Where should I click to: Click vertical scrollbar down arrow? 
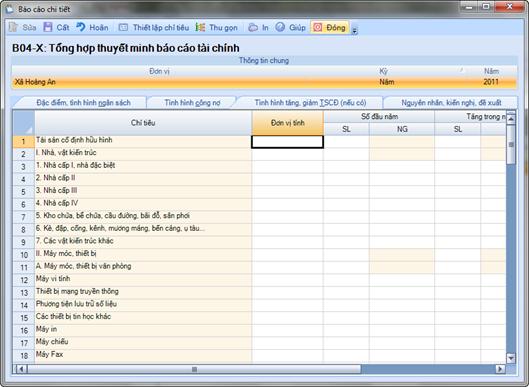[511, 358]
